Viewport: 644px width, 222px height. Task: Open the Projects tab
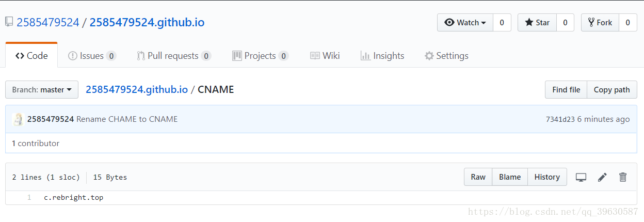pos(260,56)
